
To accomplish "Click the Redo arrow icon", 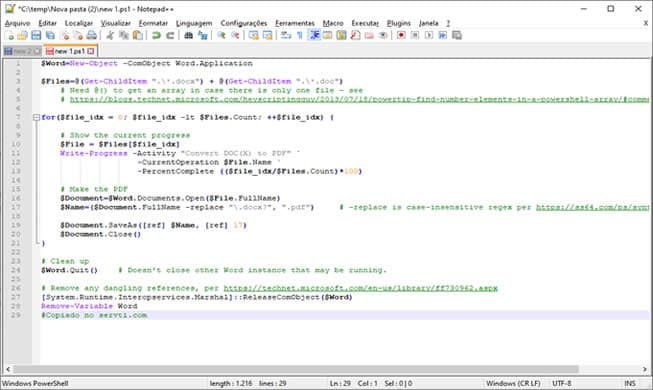I will click(170, 35).
